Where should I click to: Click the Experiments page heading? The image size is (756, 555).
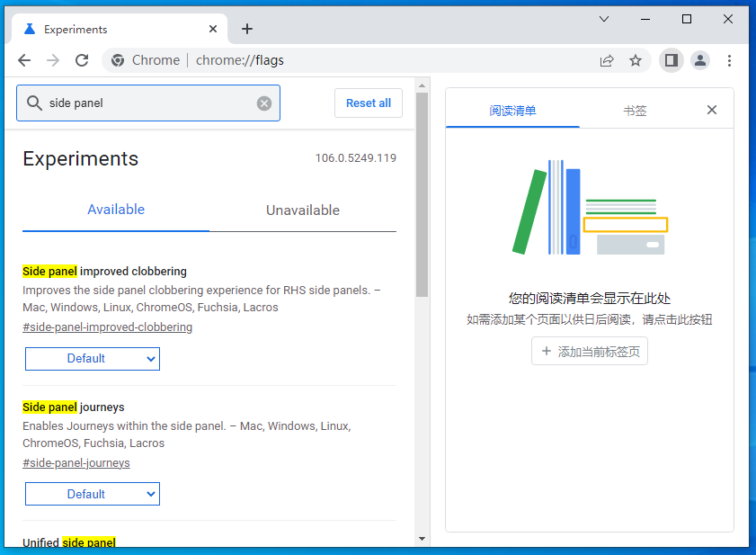pos(81,159)
